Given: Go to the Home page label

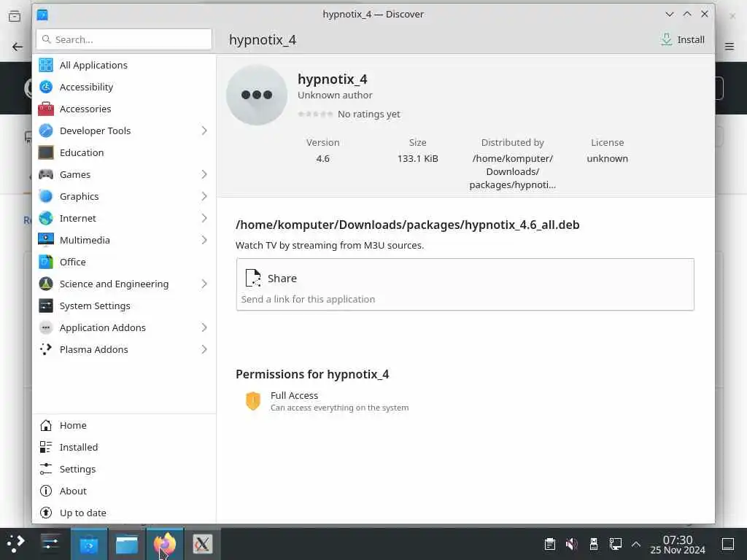Looking at the screenshot, I should [73, 425].
